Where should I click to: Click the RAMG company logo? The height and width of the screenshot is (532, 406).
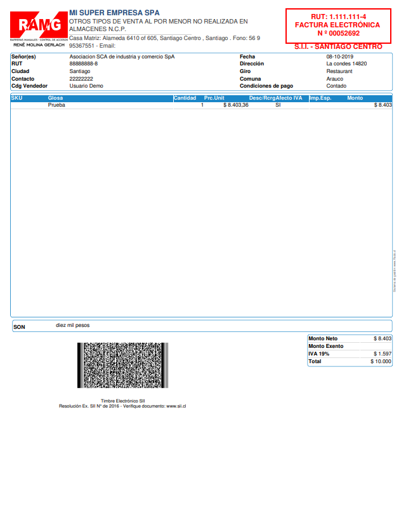coord(39,25)
